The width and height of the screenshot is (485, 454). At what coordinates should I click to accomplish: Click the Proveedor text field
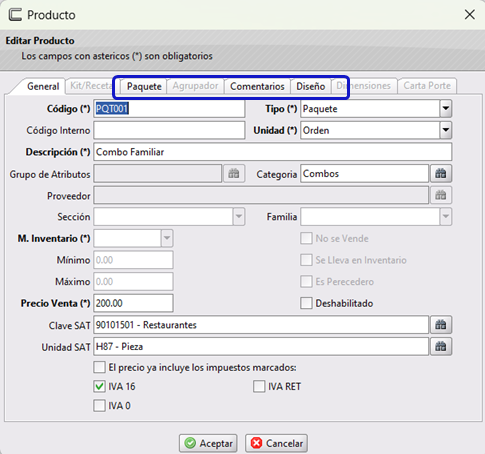[261, 195]
